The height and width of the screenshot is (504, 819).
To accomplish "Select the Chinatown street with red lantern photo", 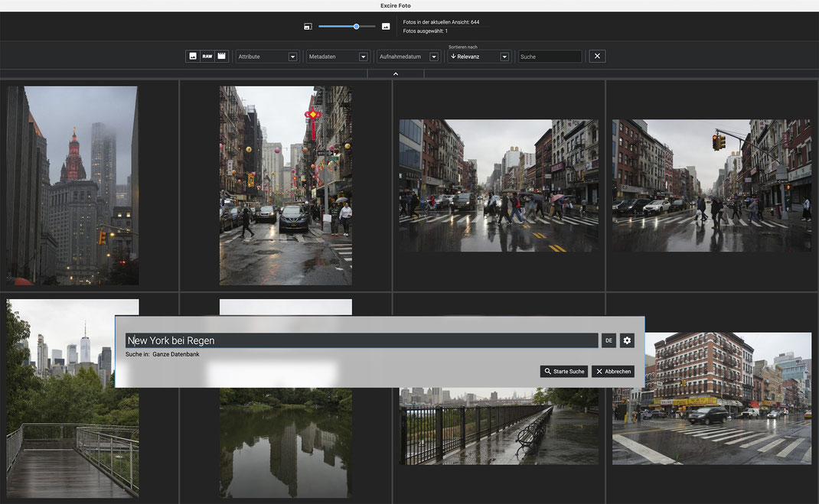I will tap(286, 185).
